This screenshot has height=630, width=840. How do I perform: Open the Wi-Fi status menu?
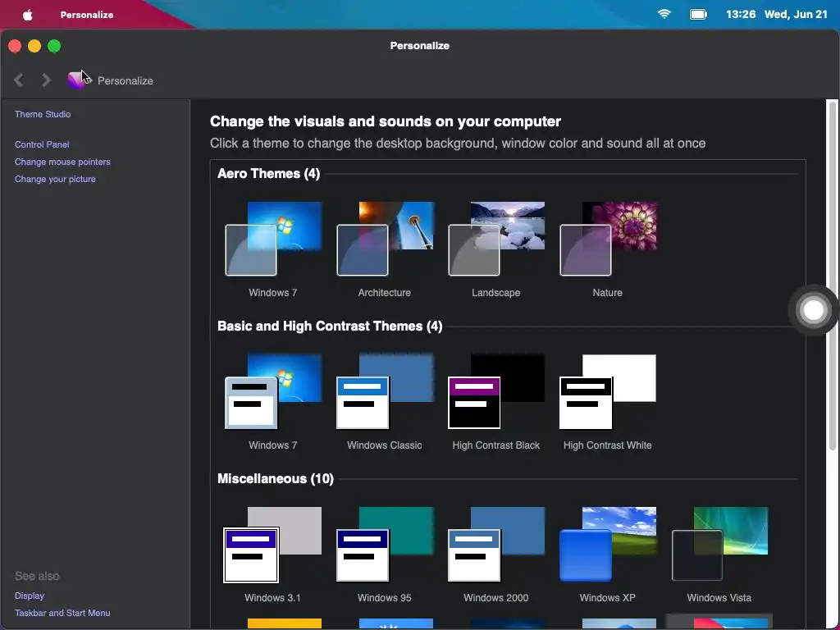tap(664, 14)
